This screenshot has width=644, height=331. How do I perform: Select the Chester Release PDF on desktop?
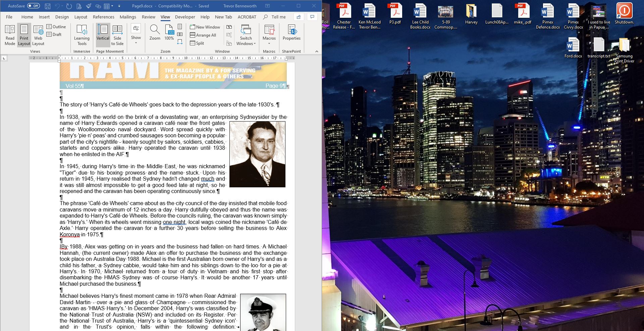(344, 16)
